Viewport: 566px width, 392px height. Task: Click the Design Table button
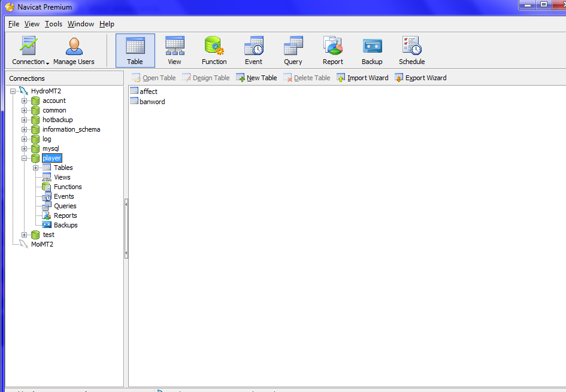(x=206, y=78)
